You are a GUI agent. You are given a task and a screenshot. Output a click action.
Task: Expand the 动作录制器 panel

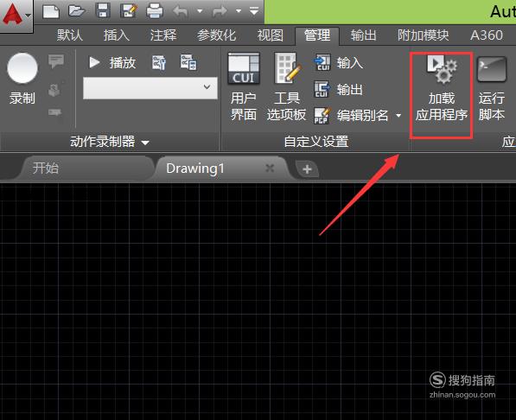[x=109, y=142]
